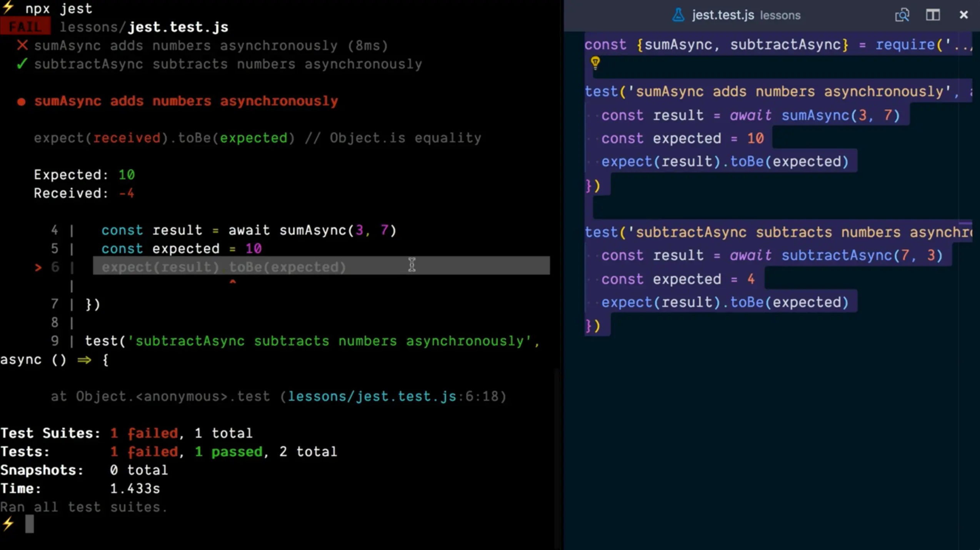
Task: Click the flask test-file icon
Action: click(x=678, y=15)
